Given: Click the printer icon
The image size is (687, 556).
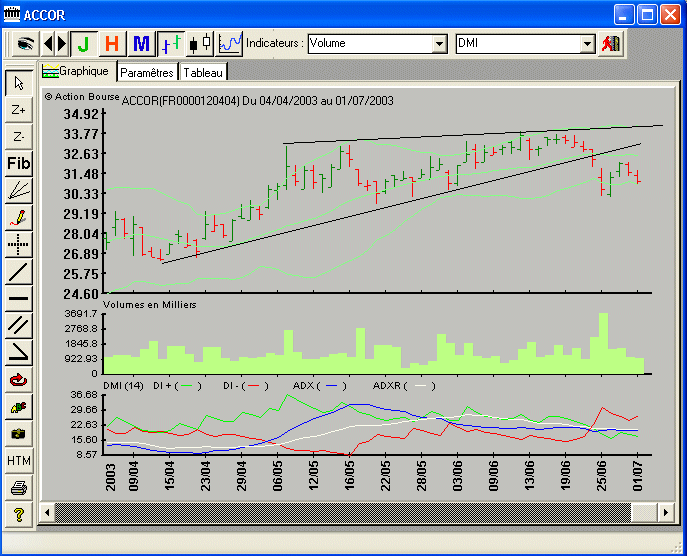Looking at the screenshot, I should (18, 488).
